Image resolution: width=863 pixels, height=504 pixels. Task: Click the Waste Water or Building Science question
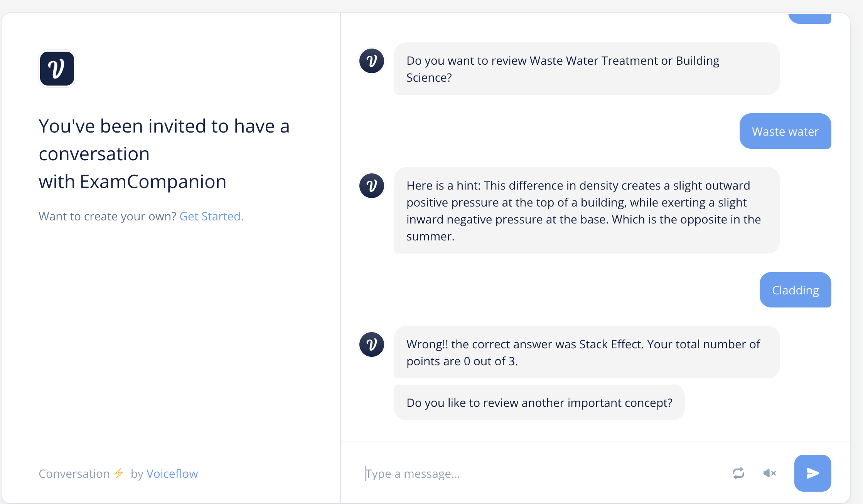pyautogui.click(x=586, y=69)
